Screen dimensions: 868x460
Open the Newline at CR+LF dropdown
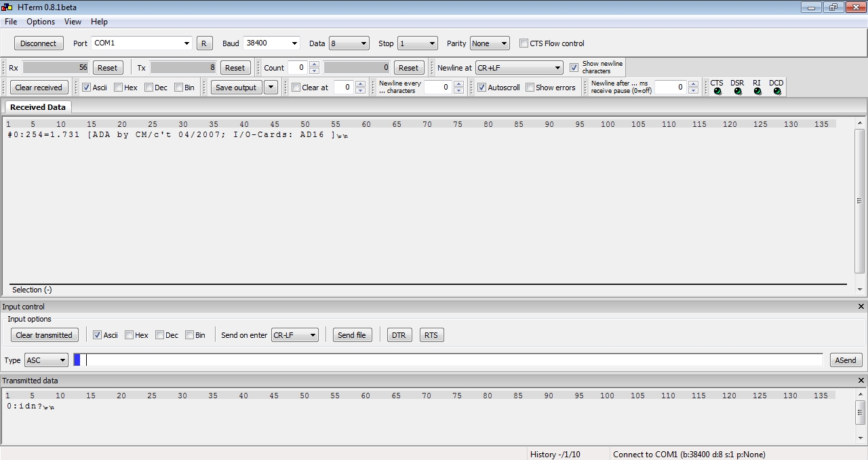[519, 68]
